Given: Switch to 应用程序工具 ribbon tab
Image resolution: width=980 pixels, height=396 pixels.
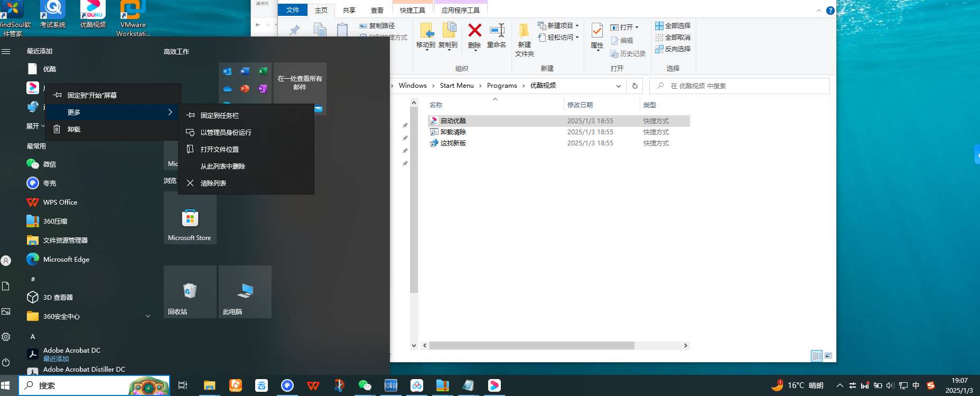Looking at the screenshot, I should coord(461,10).
